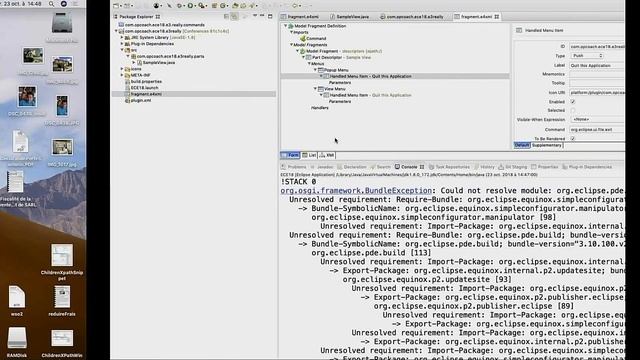This screenshot has width=640, height=360.
Task: Click into the Mnemonics input field
Action: coord(597,74)
